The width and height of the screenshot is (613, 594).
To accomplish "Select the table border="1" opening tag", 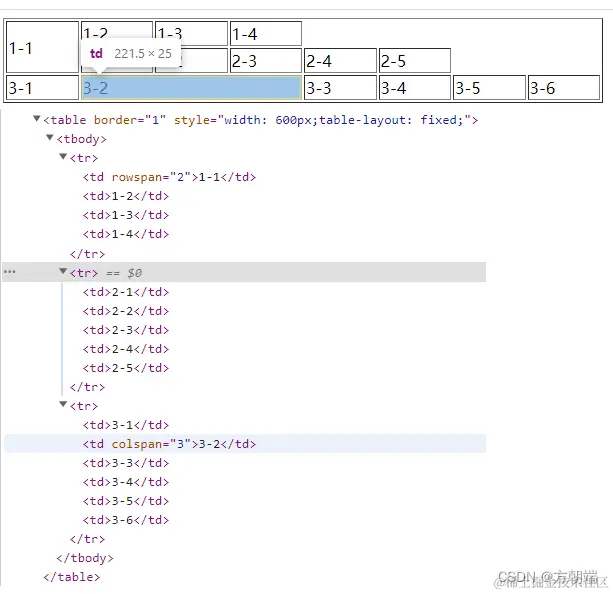I will pos(261,120).
